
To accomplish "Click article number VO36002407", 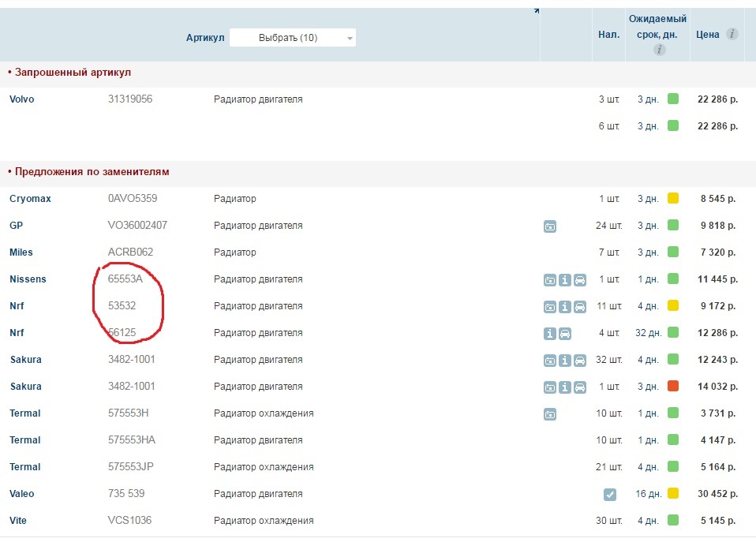I will pos(137,225).
